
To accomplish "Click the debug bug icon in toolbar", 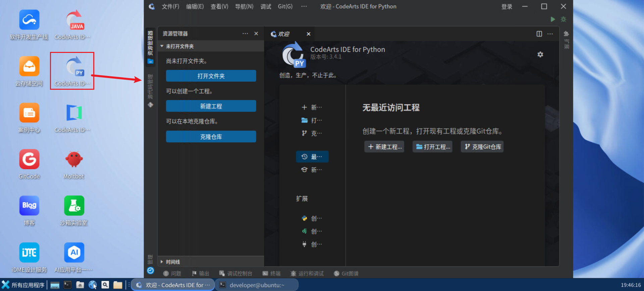I will 563,19.
